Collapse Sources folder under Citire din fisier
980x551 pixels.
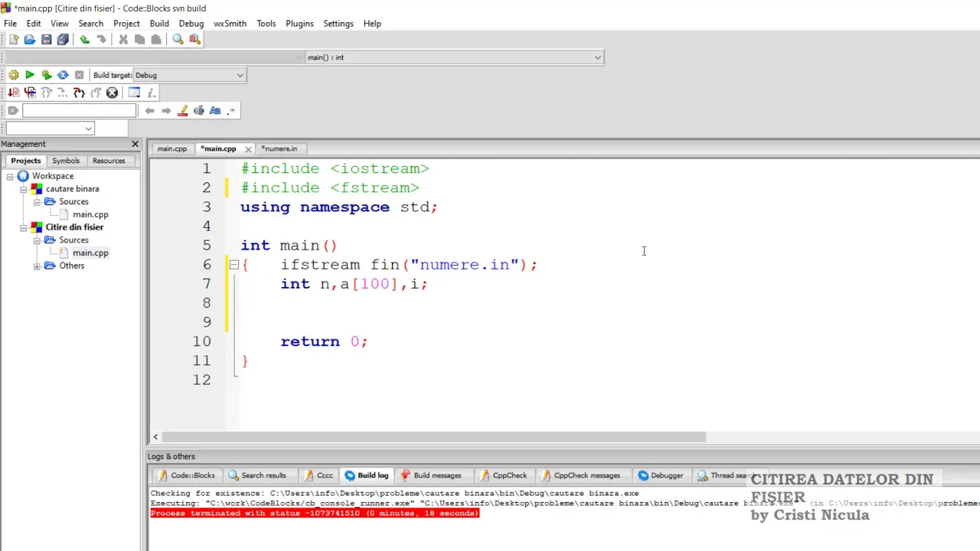click(x=37, y=240)
